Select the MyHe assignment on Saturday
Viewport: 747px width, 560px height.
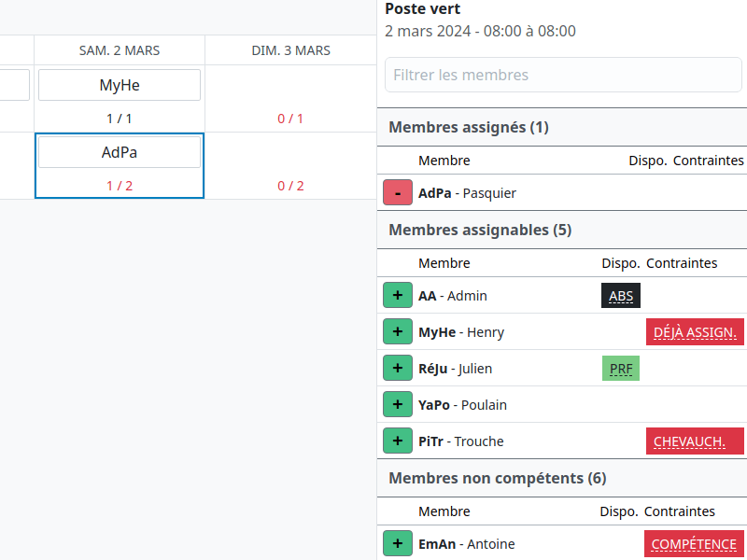point(120,85)
